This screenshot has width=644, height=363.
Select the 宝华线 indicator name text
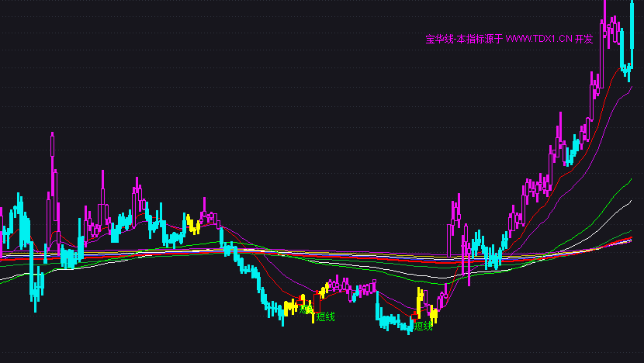point(439,39)
